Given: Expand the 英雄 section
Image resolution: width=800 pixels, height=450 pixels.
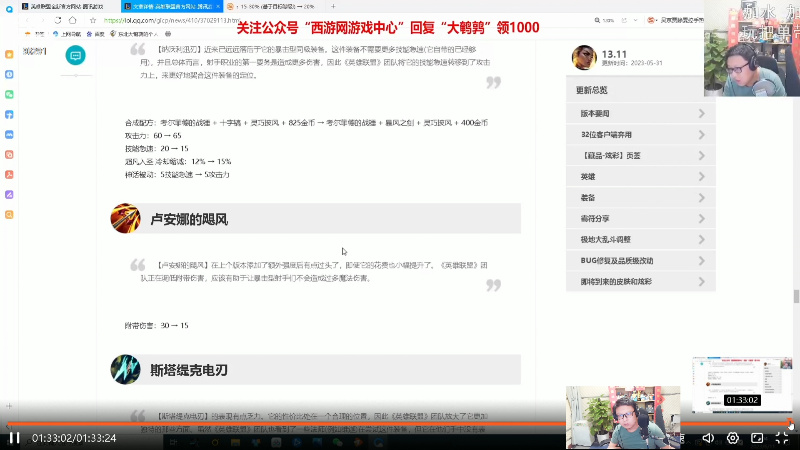Looking at the screenshot, I should coord(640,176).
